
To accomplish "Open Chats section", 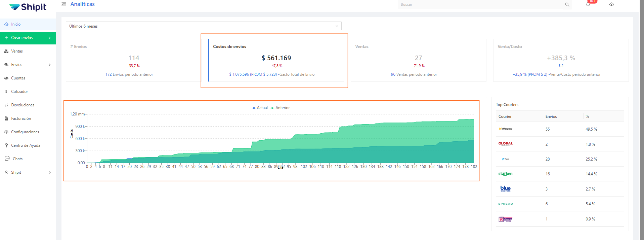I will pyautogui.click(x=28, y=159).
